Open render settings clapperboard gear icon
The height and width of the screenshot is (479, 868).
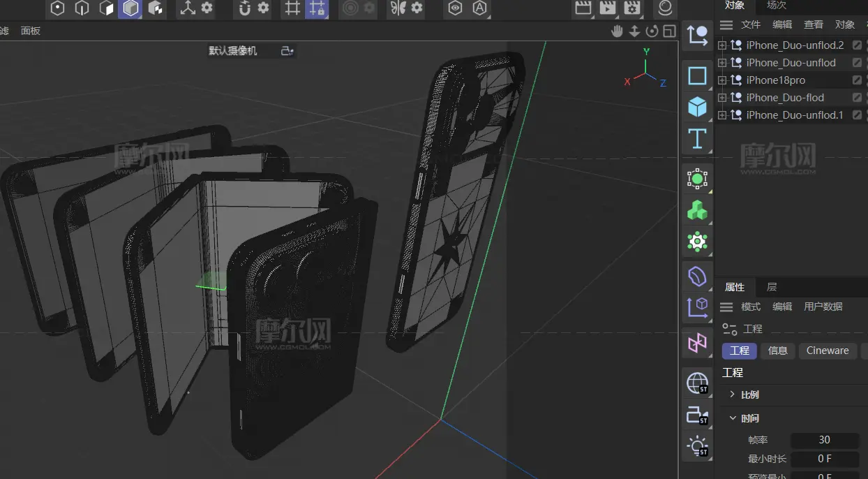pyautogui.click(x=632, y=8)
